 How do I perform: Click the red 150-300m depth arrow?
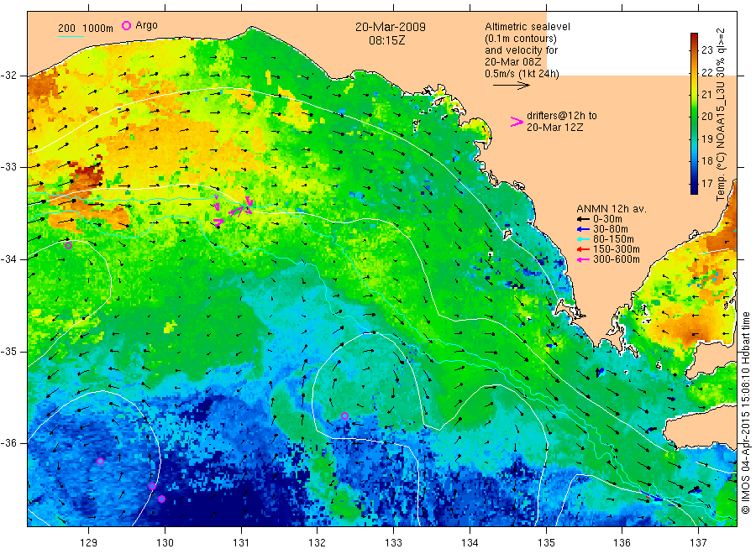click(x=584, y=249)
